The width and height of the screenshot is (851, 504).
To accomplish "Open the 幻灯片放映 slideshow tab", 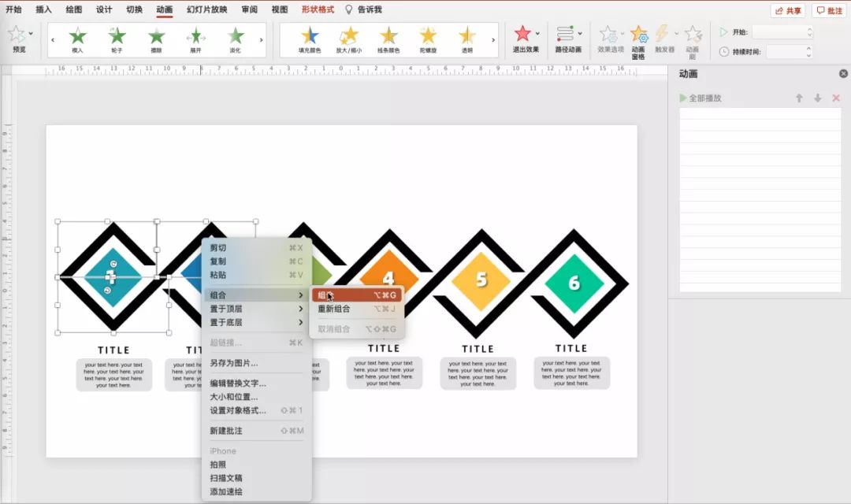I will (206, 9).
